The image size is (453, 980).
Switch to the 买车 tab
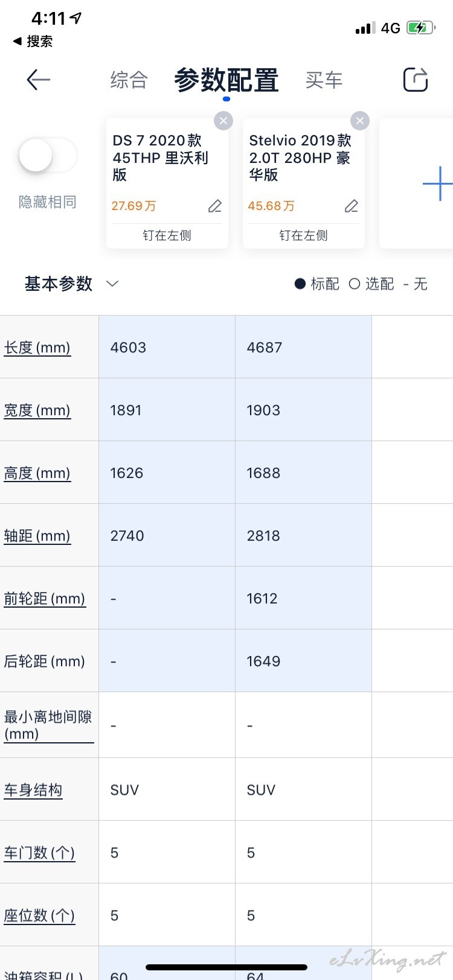pos(324,80)
